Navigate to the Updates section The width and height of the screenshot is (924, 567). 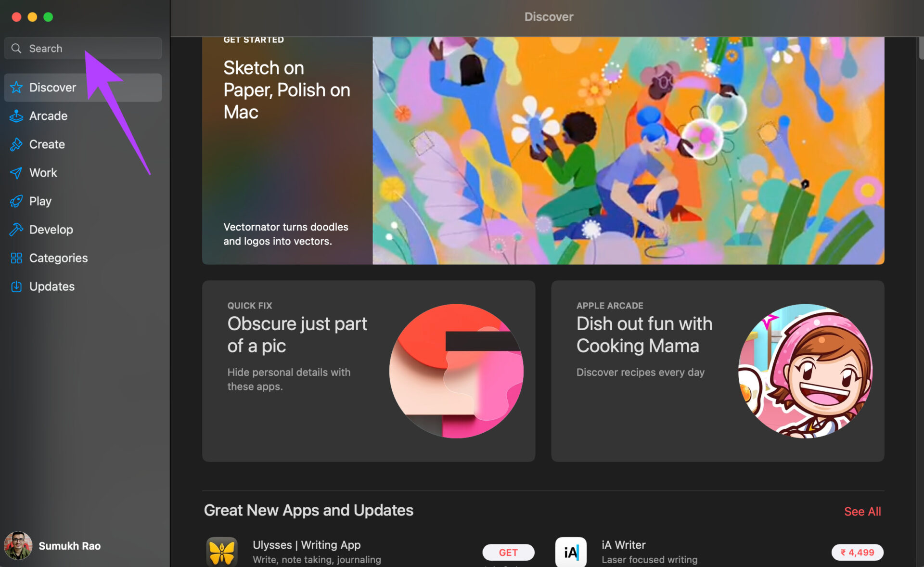51,286
